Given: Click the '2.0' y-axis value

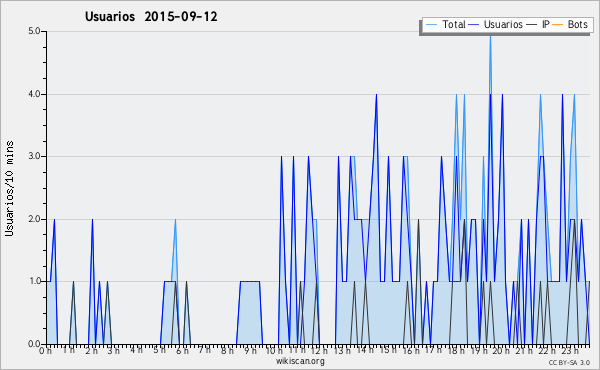Looking at the screenshot, I should tap(34, 219).
